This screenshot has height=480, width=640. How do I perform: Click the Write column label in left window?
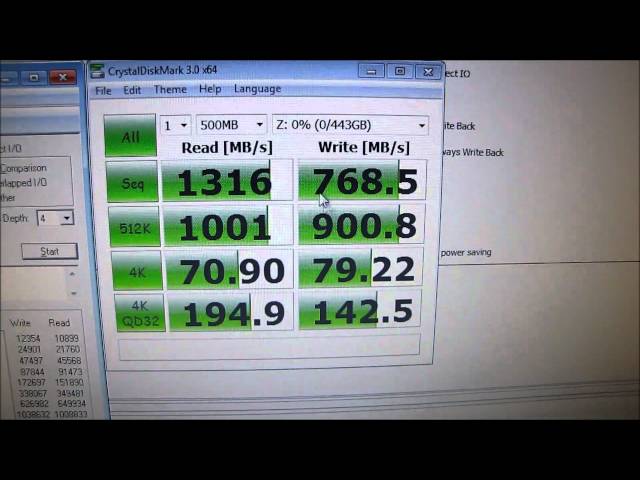[x=20, y=323]
